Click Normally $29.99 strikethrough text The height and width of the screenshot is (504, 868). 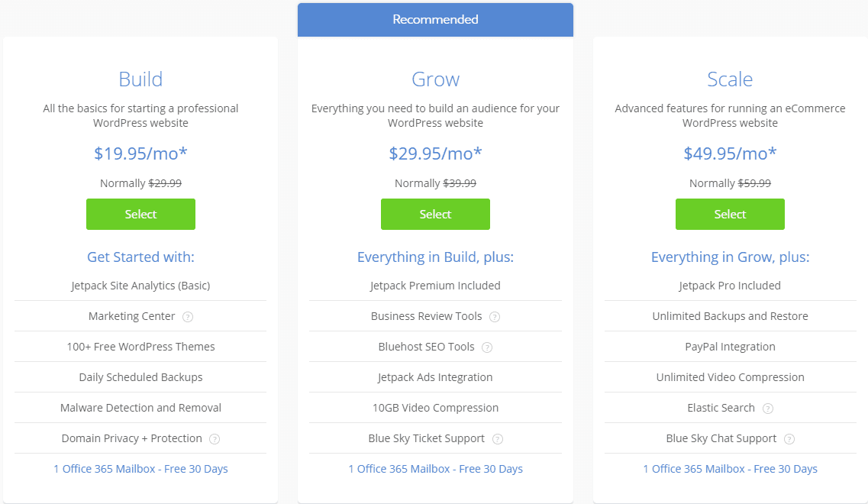[x=140, y=183]
